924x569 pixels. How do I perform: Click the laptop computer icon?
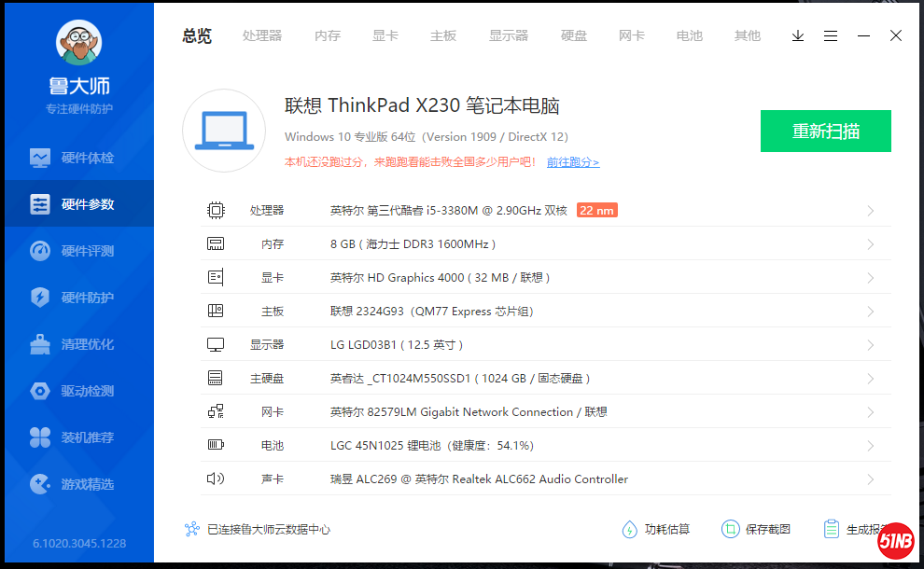tap(224, 131)
